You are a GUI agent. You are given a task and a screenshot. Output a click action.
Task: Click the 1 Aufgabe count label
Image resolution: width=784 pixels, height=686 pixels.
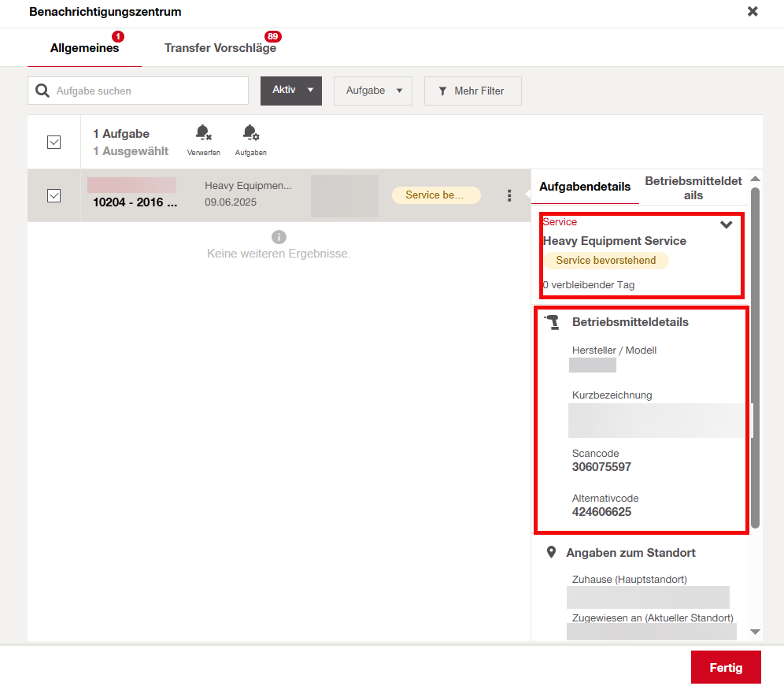[121, 134]
